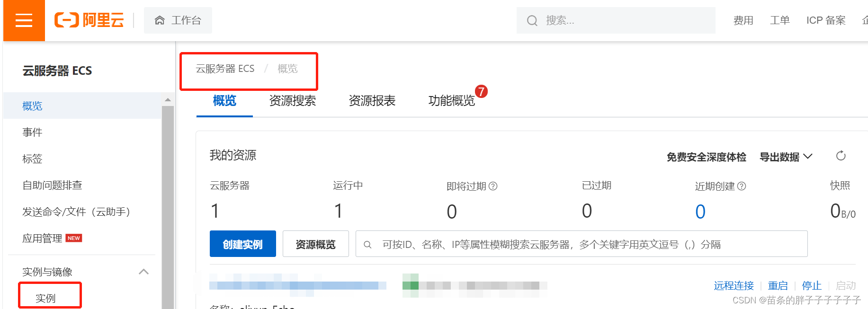Click 重启 for the instance
This screenshot has width=868, height=309.
point(778,286)
